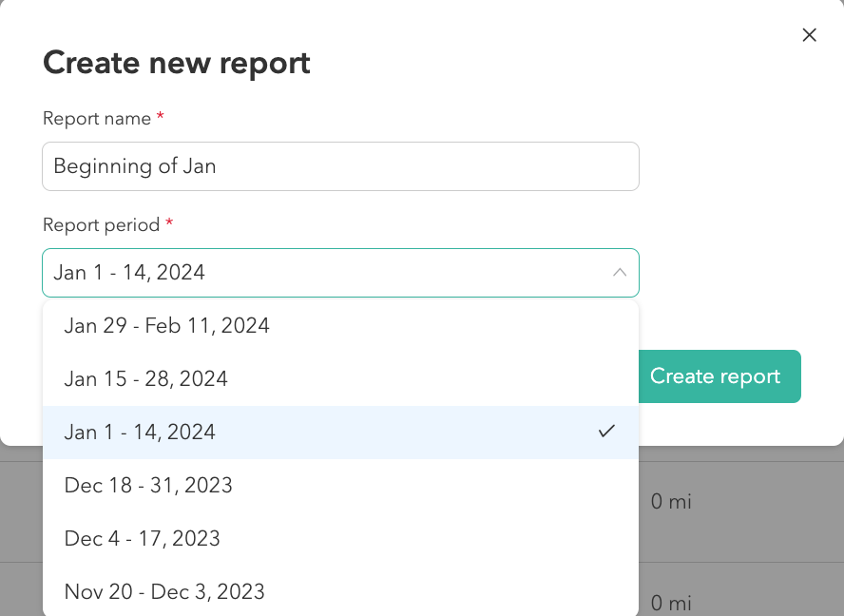Pick the Nov 20 - Dec 3, 2023 option

(164, 592)
